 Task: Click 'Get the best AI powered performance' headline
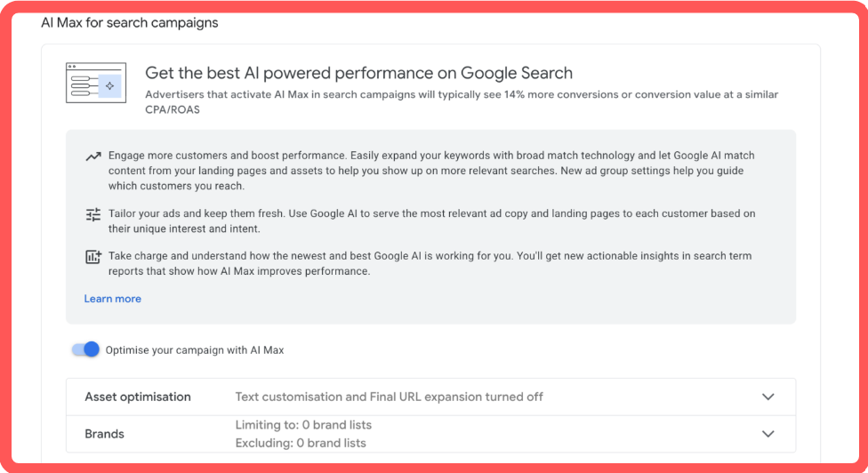click(358, 73)
